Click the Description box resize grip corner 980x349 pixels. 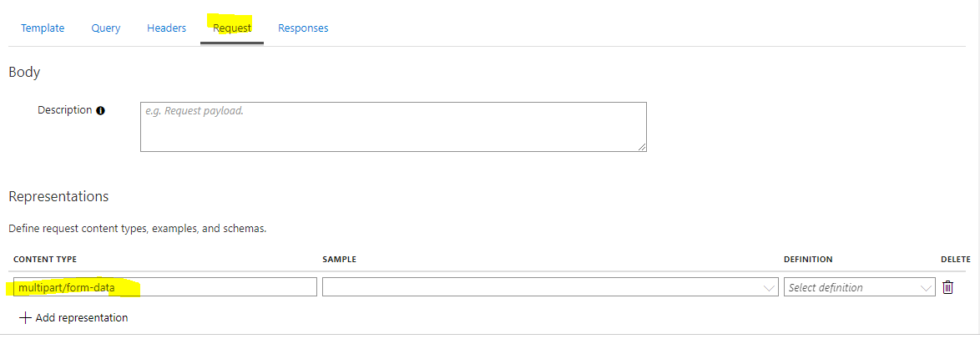642,147
